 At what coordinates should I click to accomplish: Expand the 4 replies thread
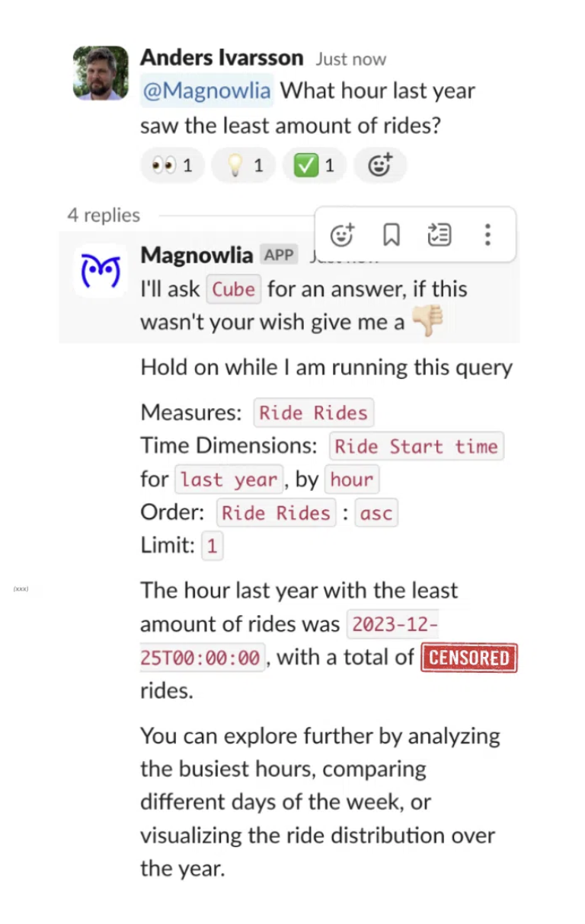[x=104, y=215]
